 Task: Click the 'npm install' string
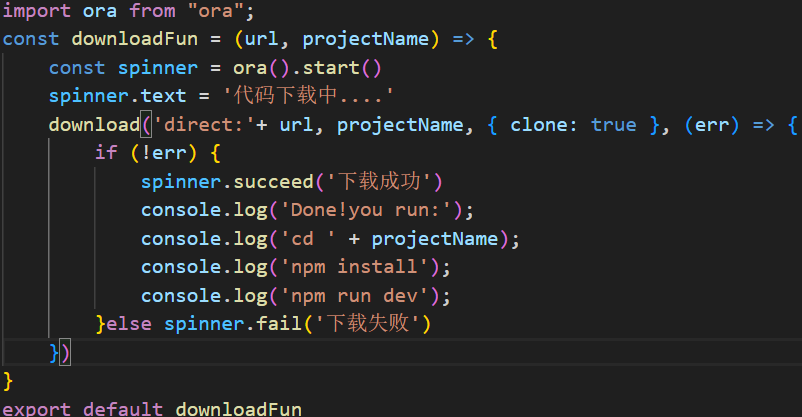point(354,267)
